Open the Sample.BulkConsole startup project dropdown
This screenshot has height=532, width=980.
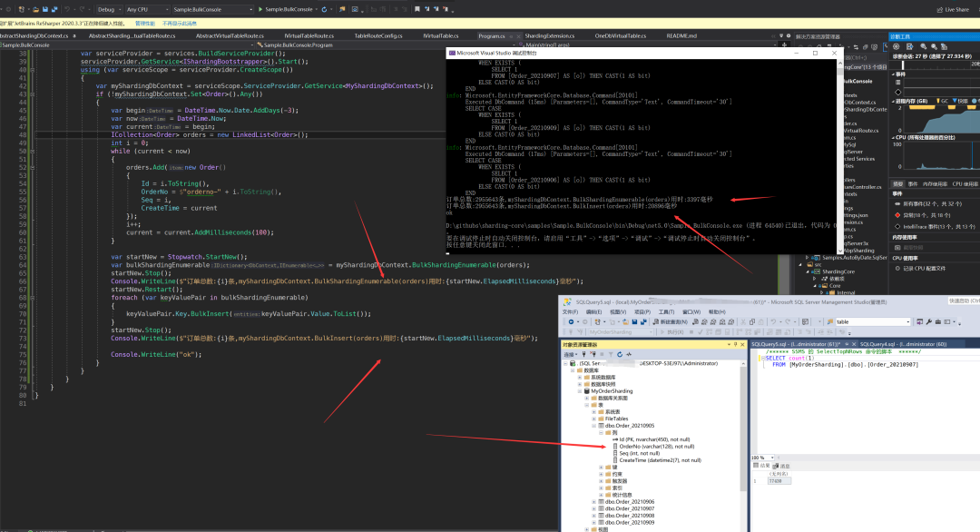click(x=212, y=9)
